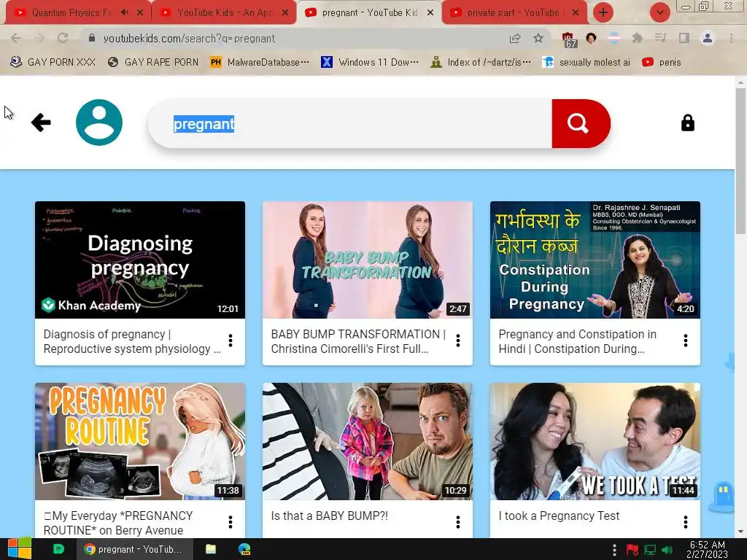Open the taskbar clock and date
The width and height of the screenshot is (747, 560).
(708, 549)
